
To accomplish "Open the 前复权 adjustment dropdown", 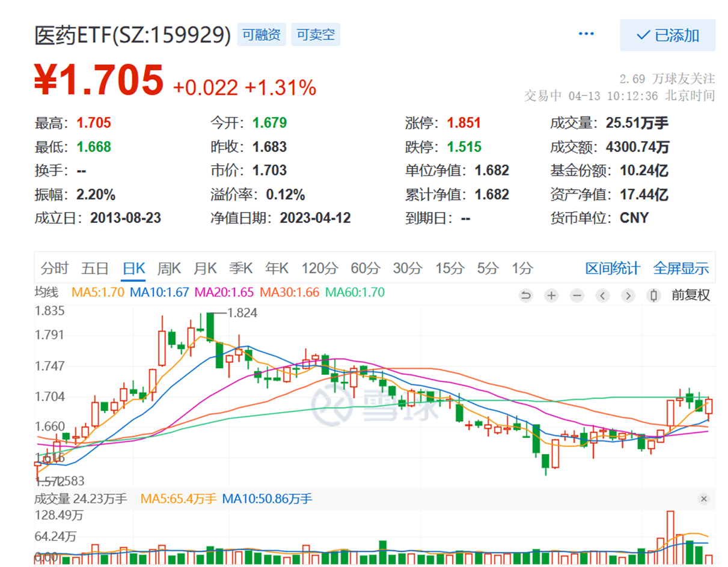I will 690,296.
